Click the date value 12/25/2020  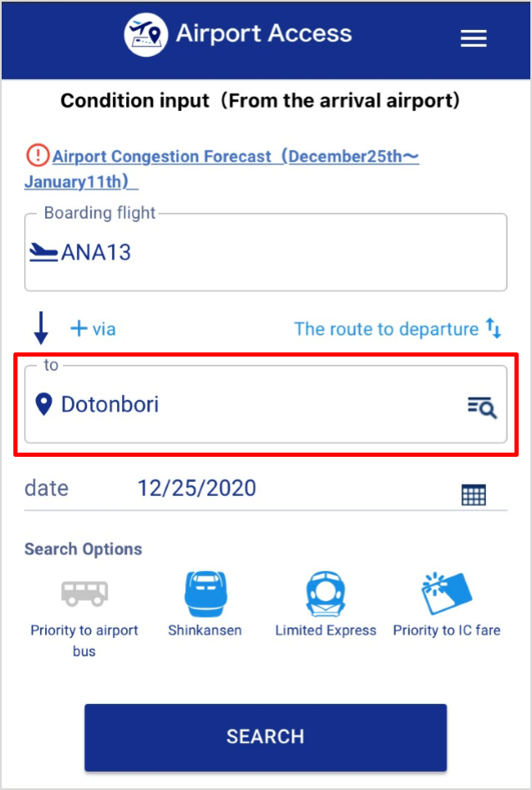click(197, 489)
